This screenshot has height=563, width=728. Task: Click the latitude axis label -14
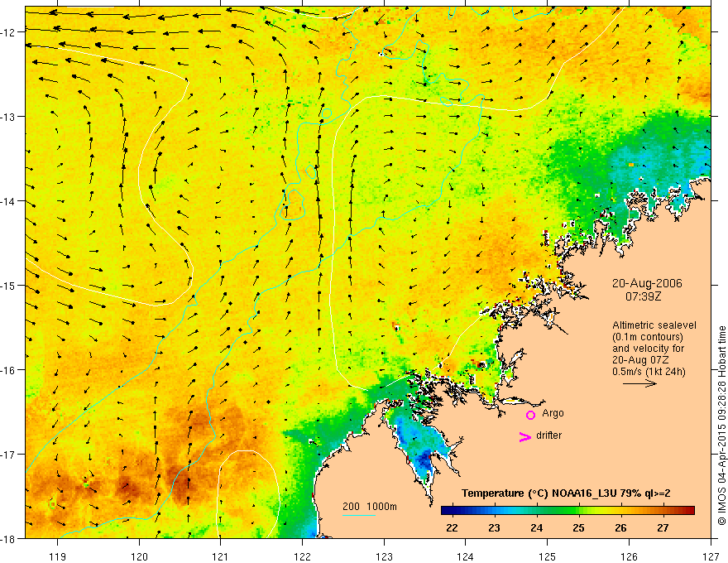tap(9, 201)
